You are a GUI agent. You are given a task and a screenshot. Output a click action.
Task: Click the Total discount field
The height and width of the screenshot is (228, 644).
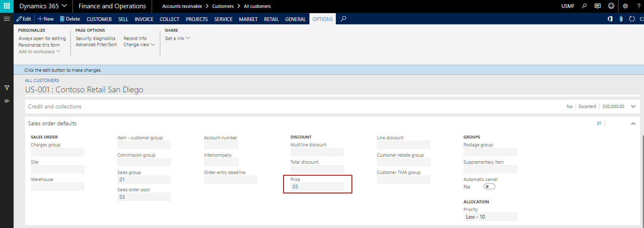[317, 169]
